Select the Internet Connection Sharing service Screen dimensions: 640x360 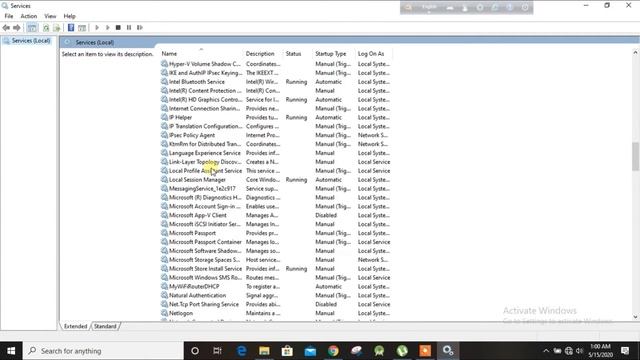point(276,109)
